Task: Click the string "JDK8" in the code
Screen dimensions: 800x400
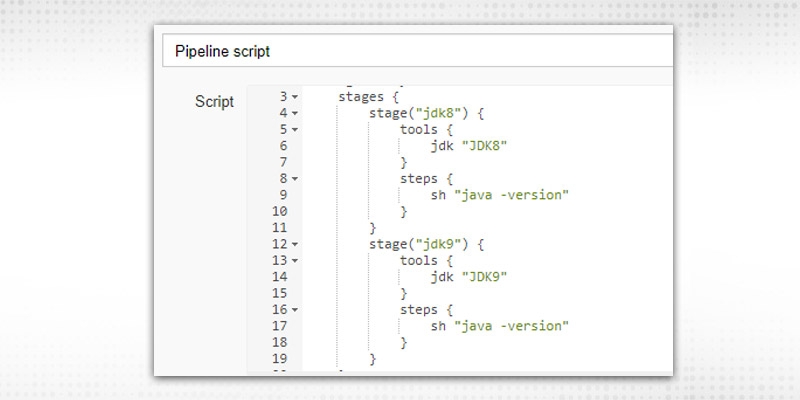Action: pos(485,146)
